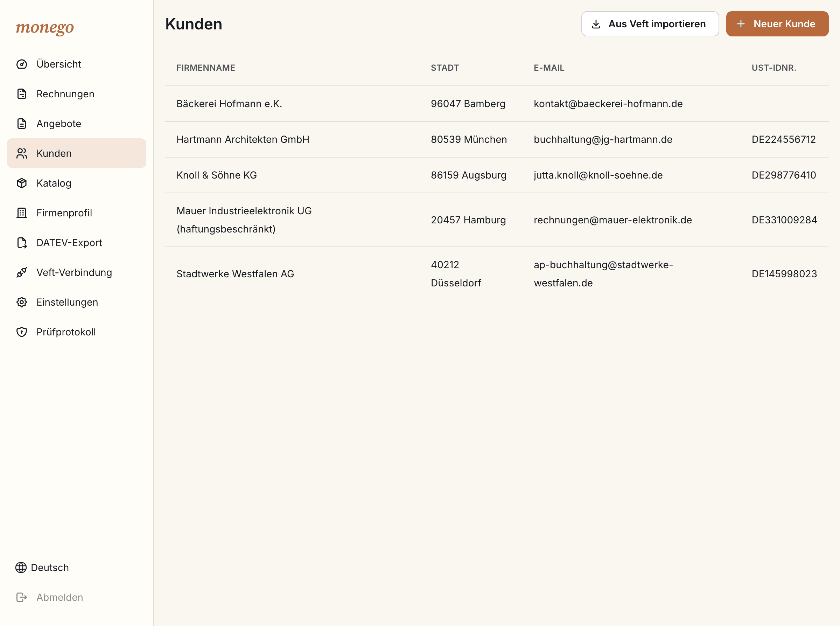840x626 pixels.
Task: Click city 86159 Augsburg
Action: 469,175
